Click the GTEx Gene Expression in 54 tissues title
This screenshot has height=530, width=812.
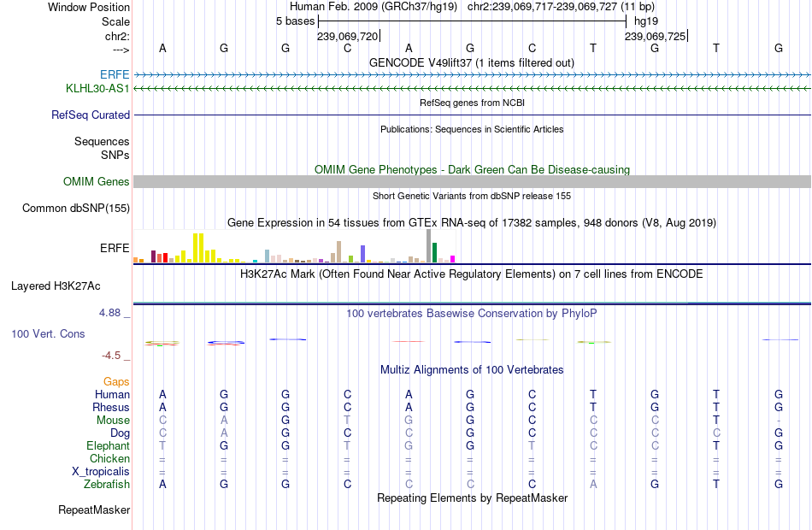click(x=472, y=223)
